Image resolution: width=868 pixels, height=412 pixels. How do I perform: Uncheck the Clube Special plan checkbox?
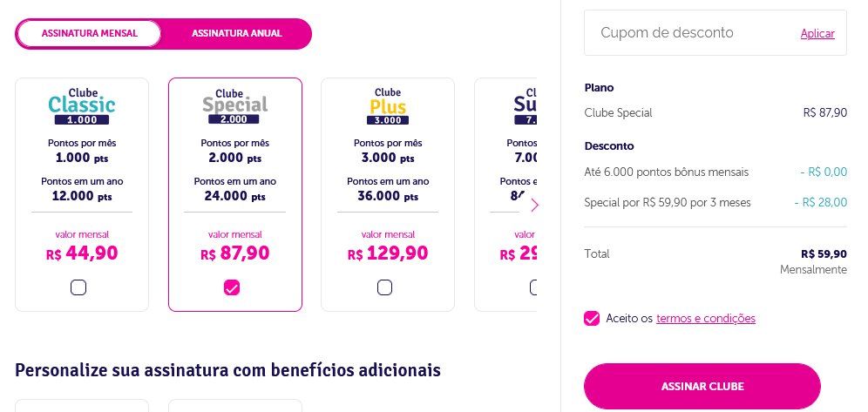[x=232, y=287]
